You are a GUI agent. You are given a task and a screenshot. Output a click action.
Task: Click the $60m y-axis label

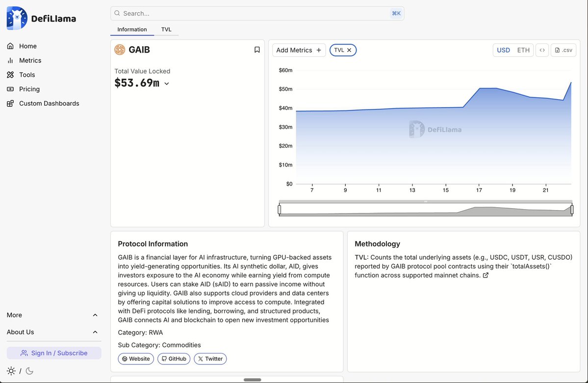coord(285,70)
